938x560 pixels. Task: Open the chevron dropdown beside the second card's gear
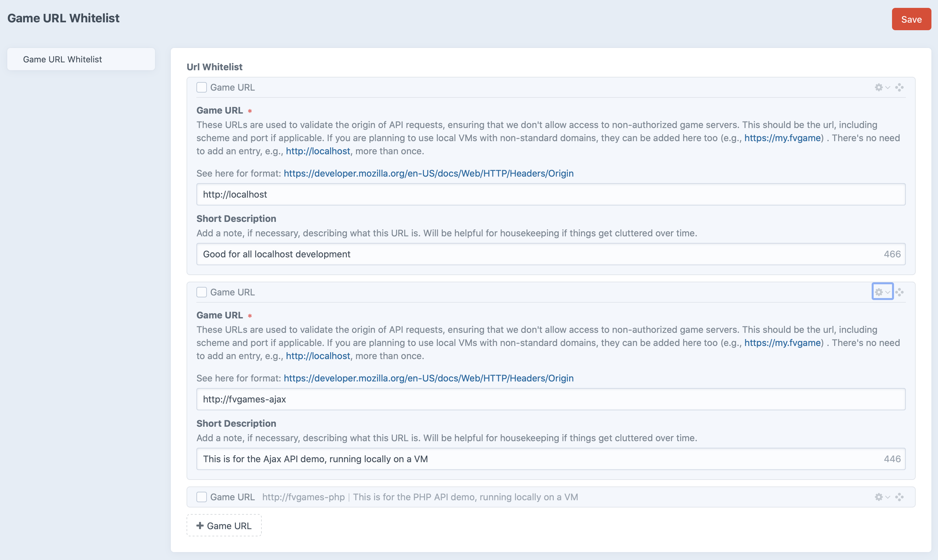pyautogui.click(x=887, y=292)
